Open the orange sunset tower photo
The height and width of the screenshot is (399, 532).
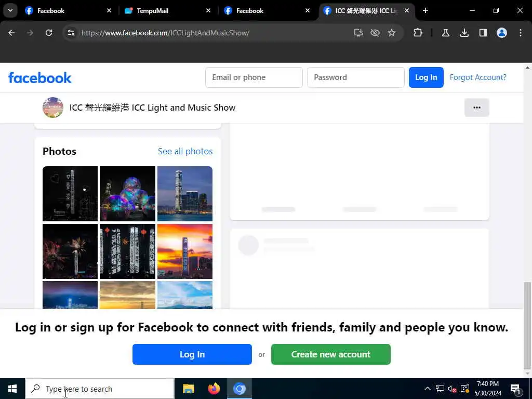click(185, 251)
